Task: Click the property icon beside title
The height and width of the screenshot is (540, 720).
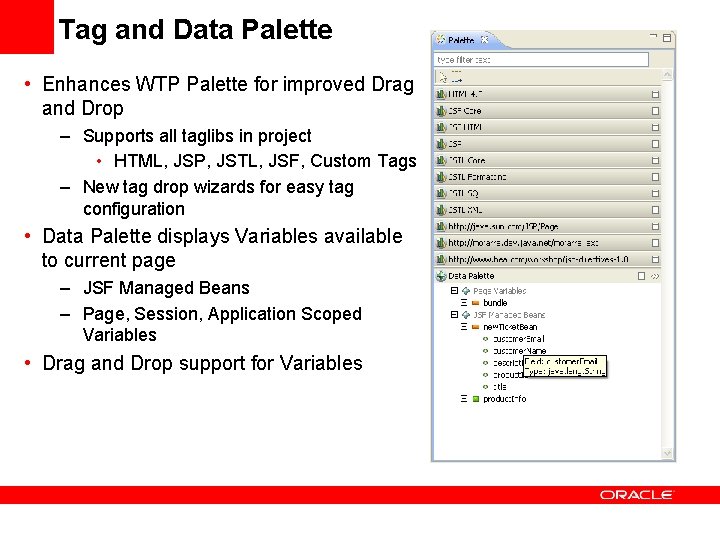Action: coord(485,387)
